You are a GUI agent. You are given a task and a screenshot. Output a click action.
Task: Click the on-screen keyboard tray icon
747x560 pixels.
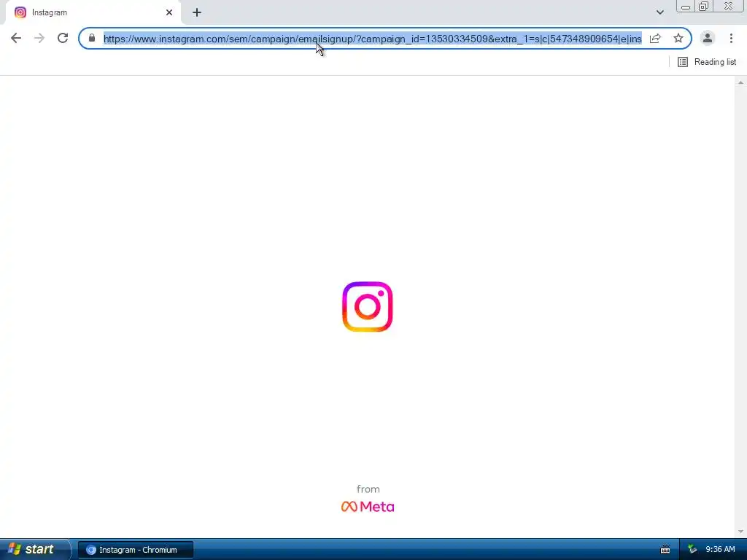tap(665, 550)
